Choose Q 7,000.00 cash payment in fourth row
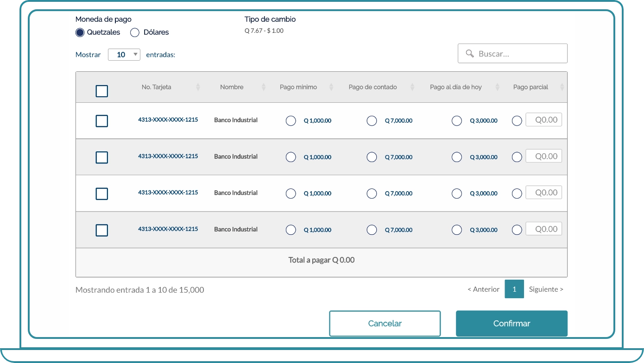 coord(372,230)
